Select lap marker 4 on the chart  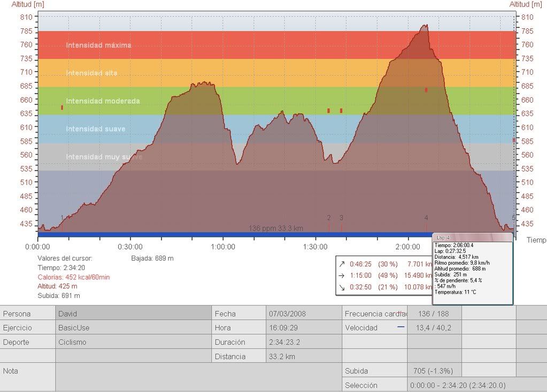coord(426,218)
